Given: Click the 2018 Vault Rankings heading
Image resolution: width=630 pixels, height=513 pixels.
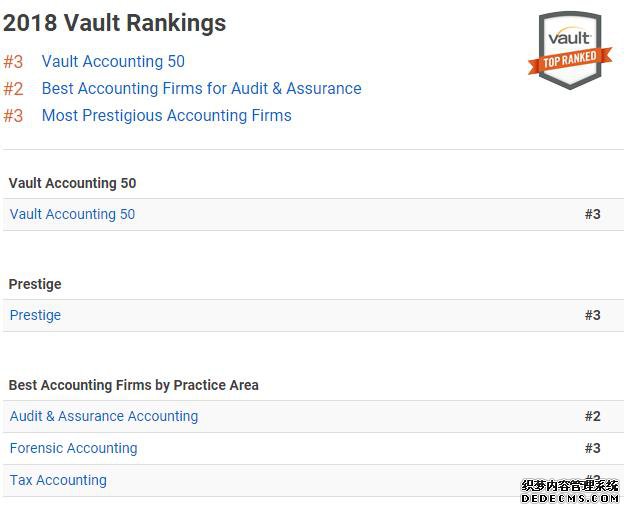Looking at the screenshot, I should click(x=115, y=23).
